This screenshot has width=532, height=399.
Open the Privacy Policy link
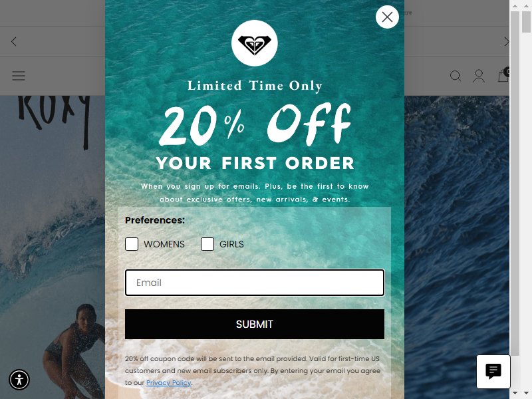pos(169,383)
